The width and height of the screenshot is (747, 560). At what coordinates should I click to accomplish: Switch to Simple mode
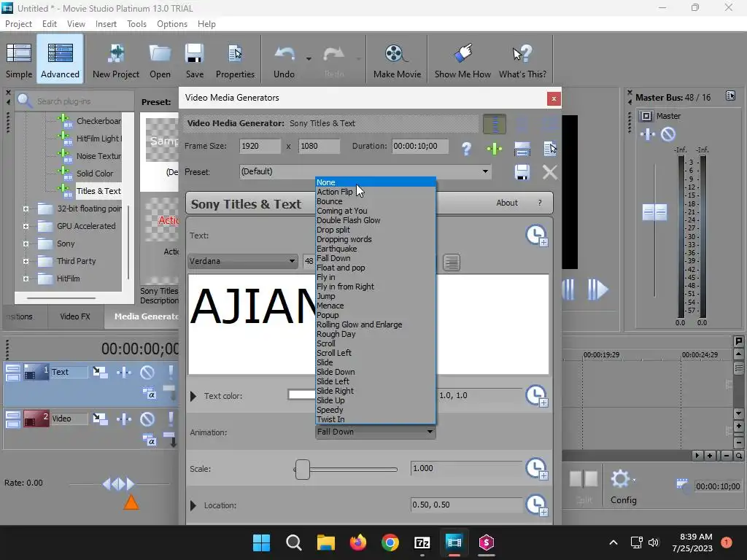18,60
